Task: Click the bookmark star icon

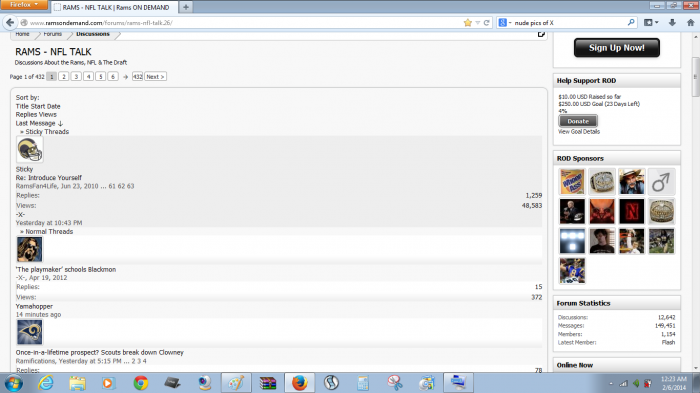Action: 467,23
